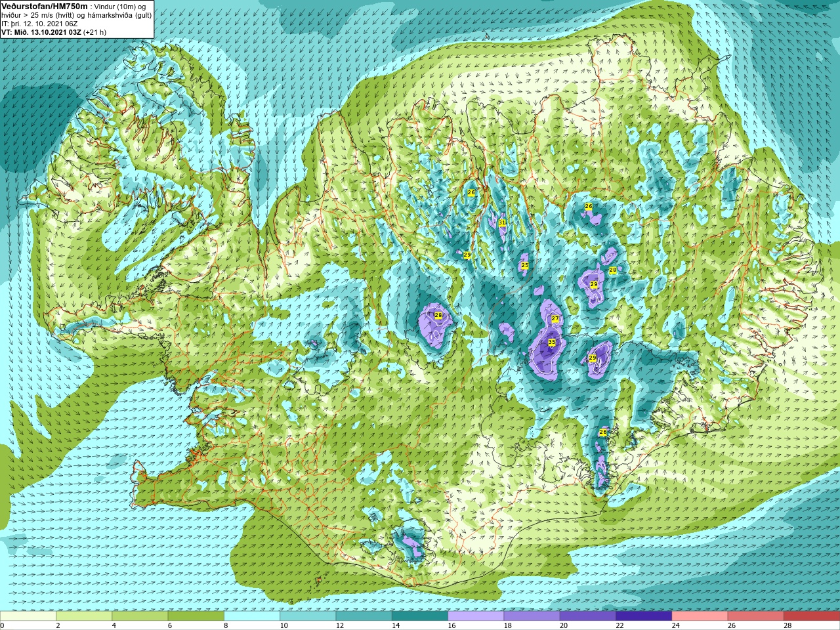Screen dimensions: 840x630
Task: Click the red above-28 m/s legend swatch
Action: click(812, 616)
